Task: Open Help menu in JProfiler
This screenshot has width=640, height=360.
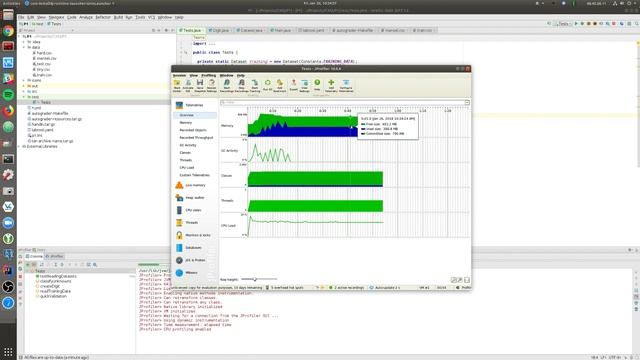Action: 241,76
